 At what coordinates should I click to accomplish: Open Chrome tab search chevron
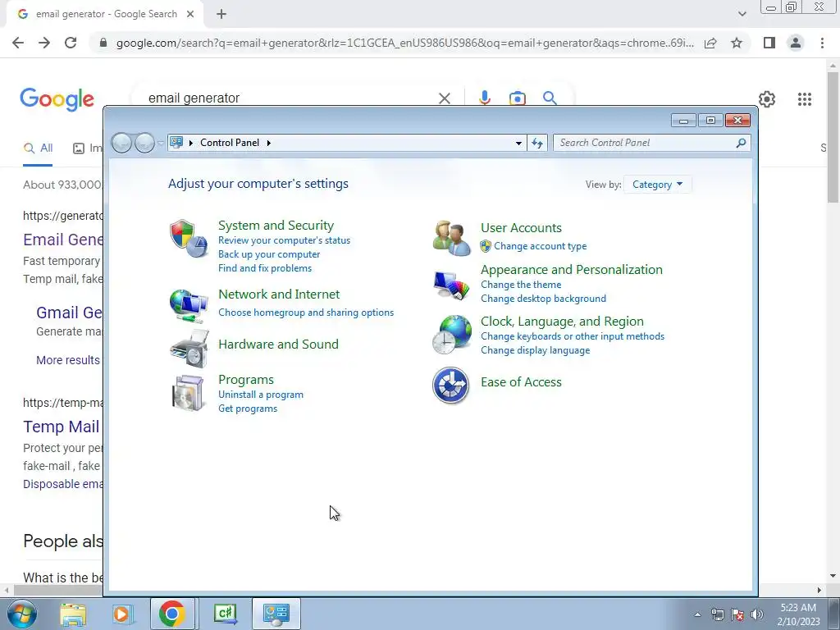point(742,14)
